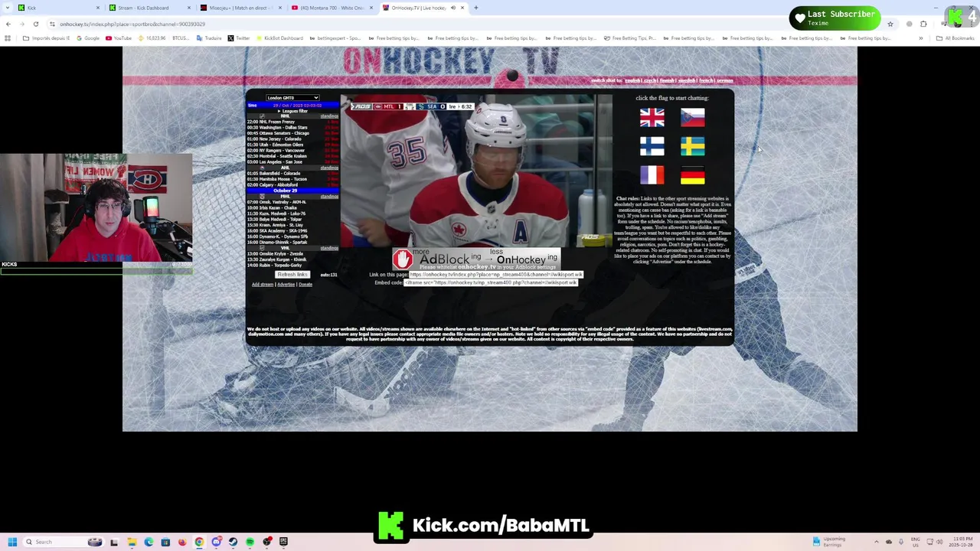Viewport: 980px width, 551px height.
Task: Click the Link on this page URL field
Action: [496, 275]
